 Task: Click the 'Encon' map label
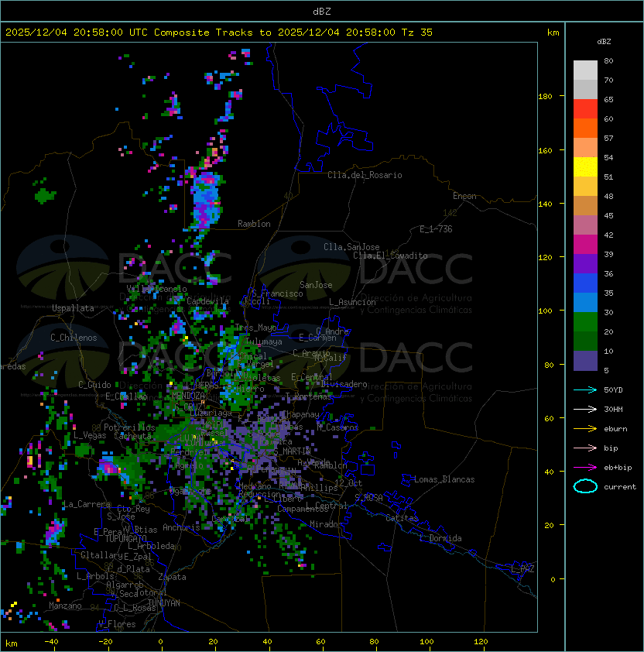coord(464,196)
